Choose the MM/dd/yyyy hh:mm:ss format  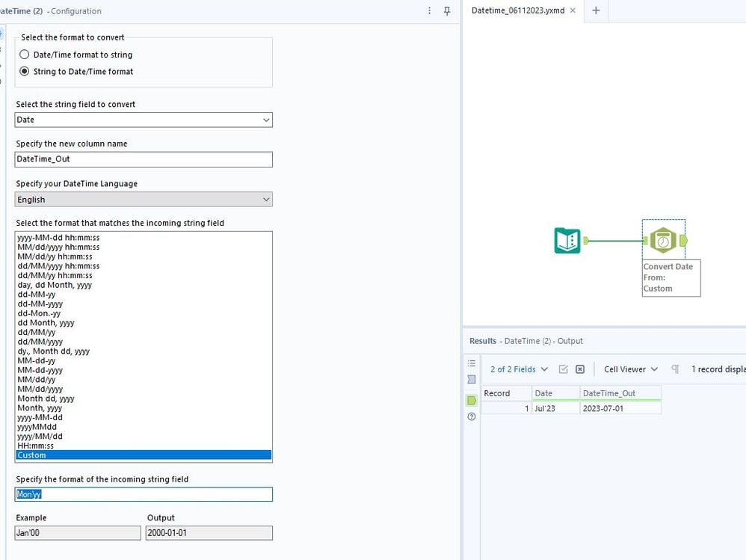tap(144, 247)
